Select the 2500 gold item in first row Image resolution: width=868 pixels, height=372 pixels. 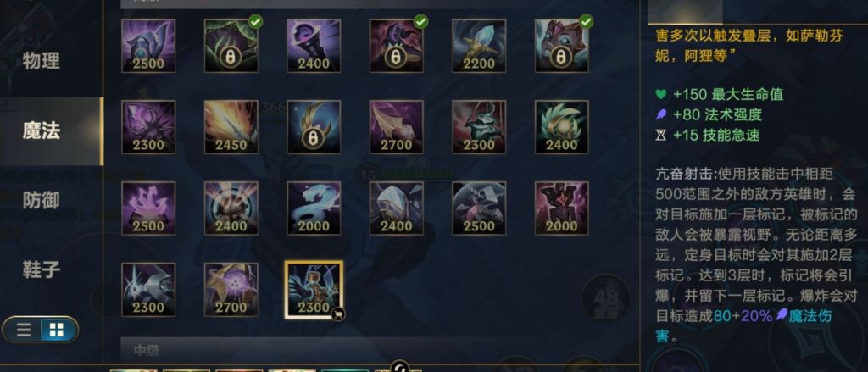[x=148, y=46]
